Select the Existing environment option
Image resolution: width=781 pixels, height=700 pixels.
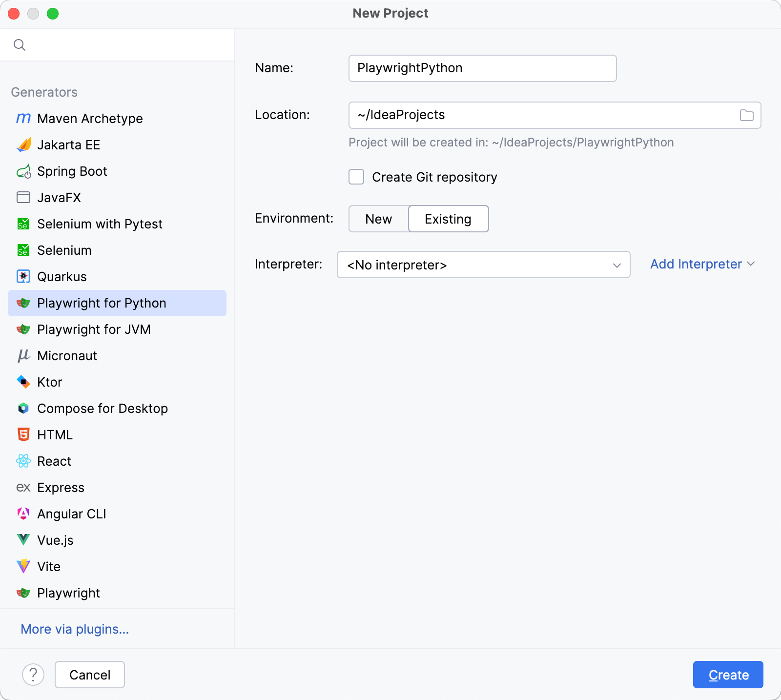[x=448, y=219]
